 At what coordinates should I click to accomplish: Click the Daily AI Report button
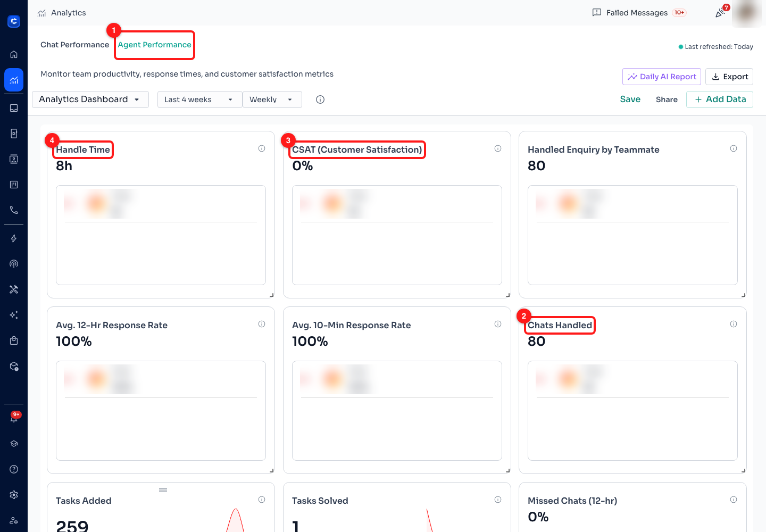[662, 77]
